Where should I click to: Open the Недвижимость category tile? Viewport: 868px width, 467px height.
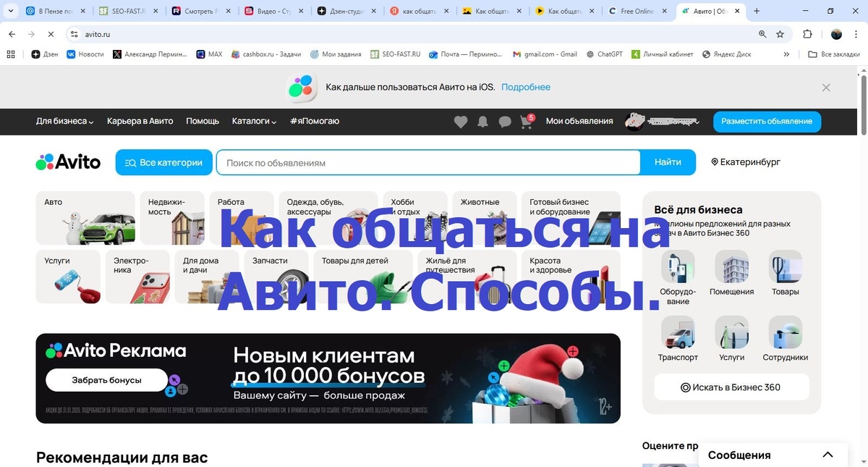click(172, 218)
